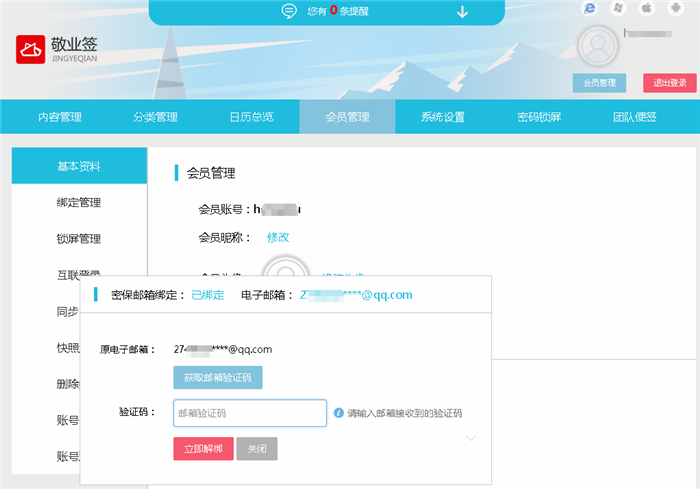Expand the reminders panel down arrow

point(462,12)
